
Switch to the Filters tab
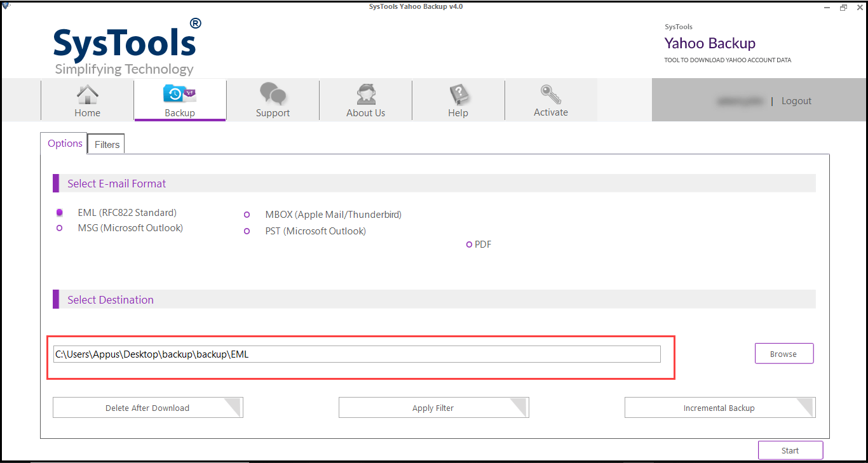pyautogui.click(x=107, y=145)
